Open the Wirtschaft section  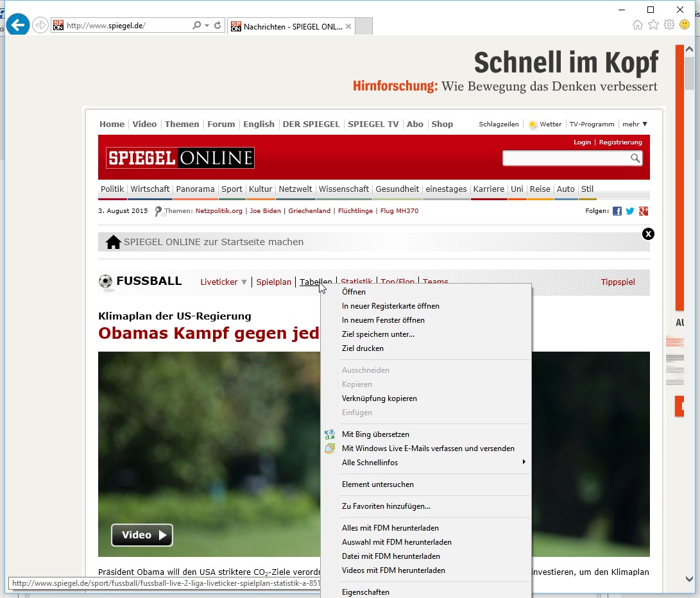[x=150, y=189]
